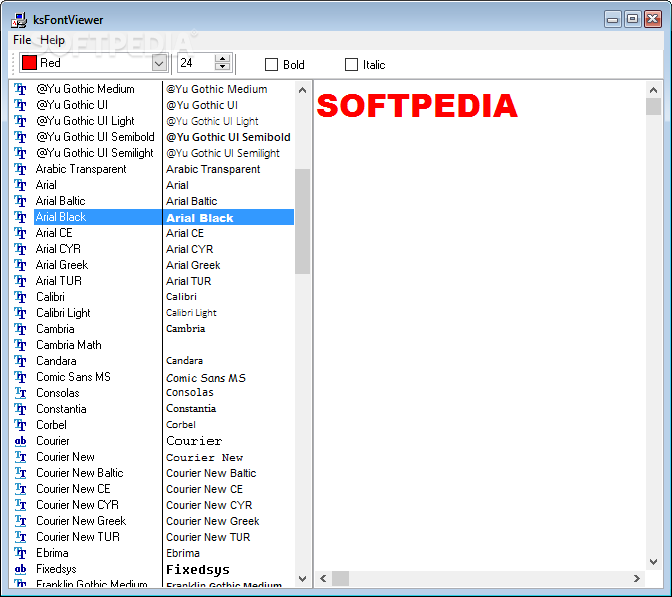The width and height of the screenshot is (672, 597).
Task: Select the Consolas preview sample
Action: tap(189, 393)
